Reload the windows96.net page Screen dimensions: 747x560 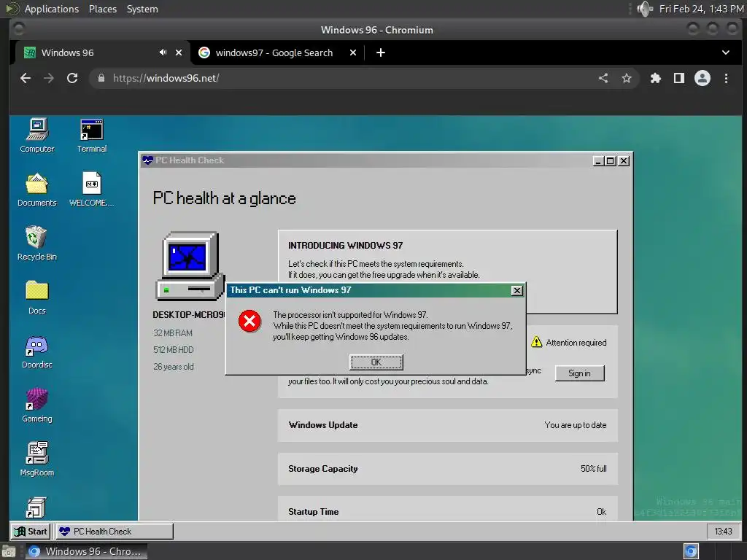point(72,78)
